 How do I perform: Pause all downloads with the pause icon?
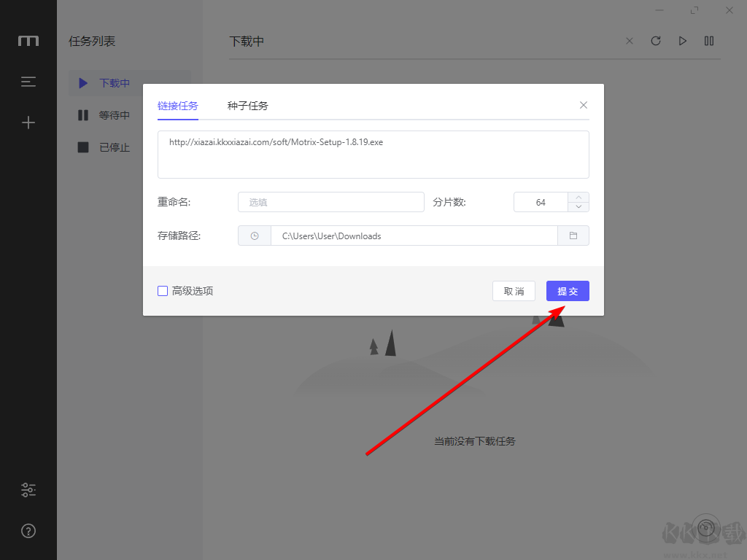708,41
